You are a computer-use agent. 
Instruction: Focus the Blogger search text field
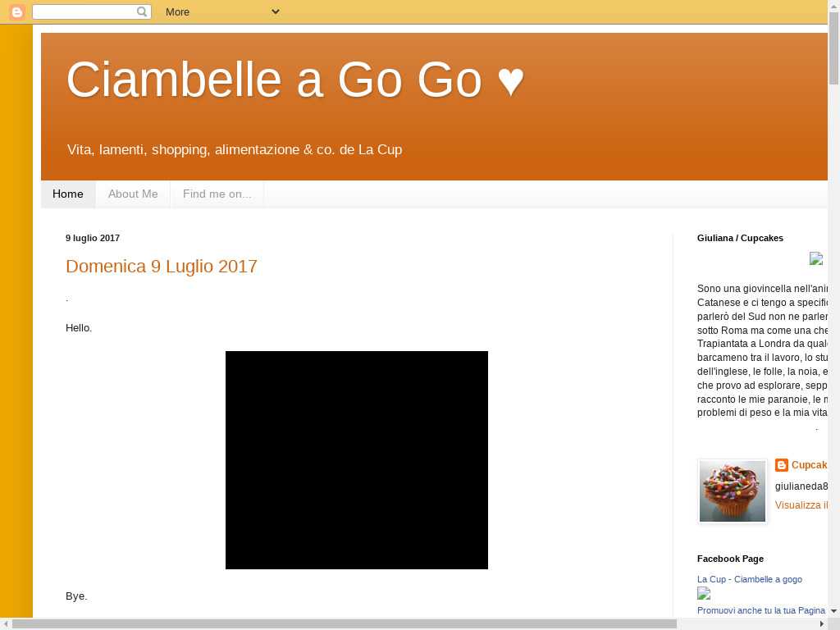(x=84, y=11)
